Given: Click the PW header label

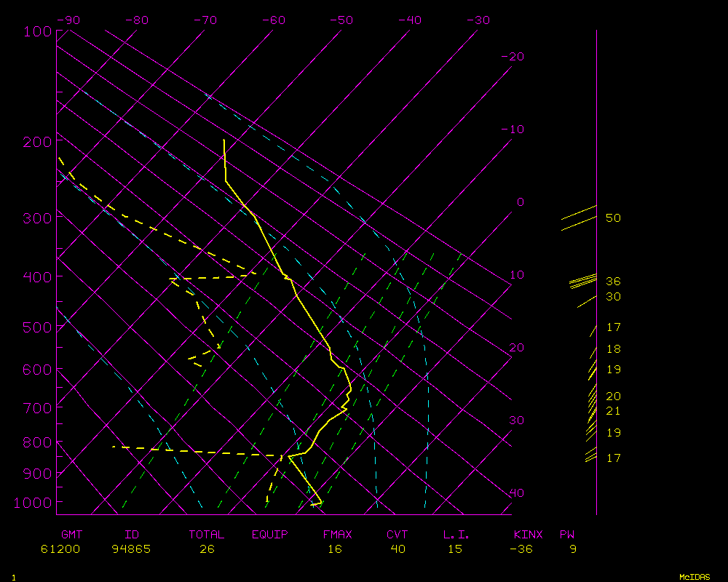Looking at the screenshot, I should pos(566,535).
